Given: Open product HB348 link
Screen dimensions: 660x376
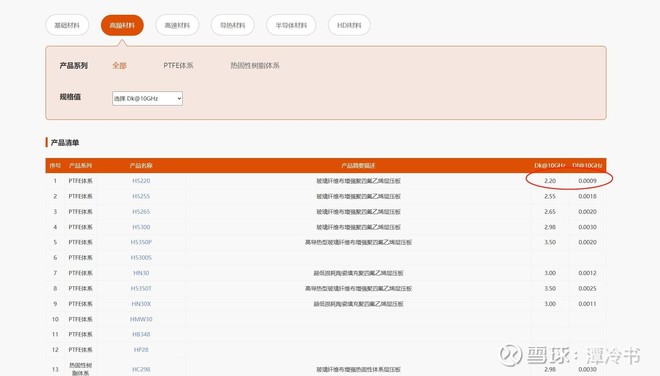Looking at the screenshot, I should tap(141, 334).
